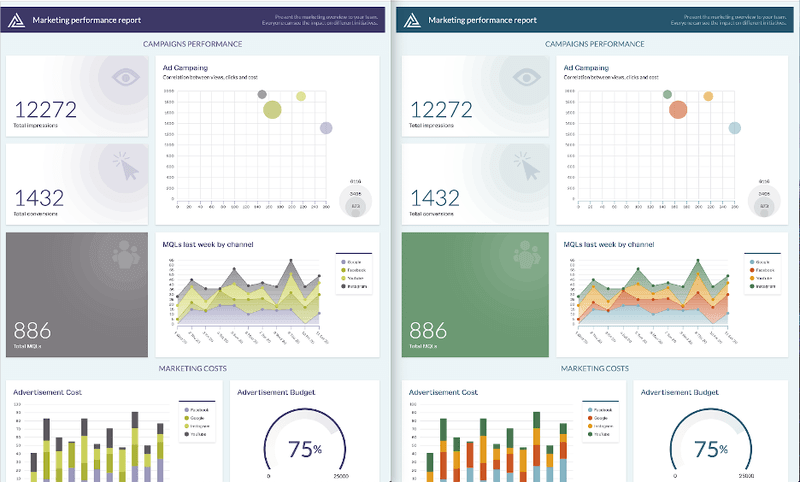Click the large orange bubble in right Ad Campaign chart
The height and width of the screenshot is (482, 800).
point(678,110)
